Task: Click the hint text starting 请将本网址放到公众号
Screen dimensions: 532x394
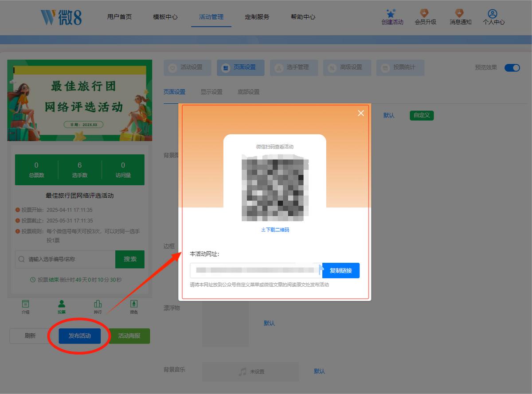Action: click(259, 285)
